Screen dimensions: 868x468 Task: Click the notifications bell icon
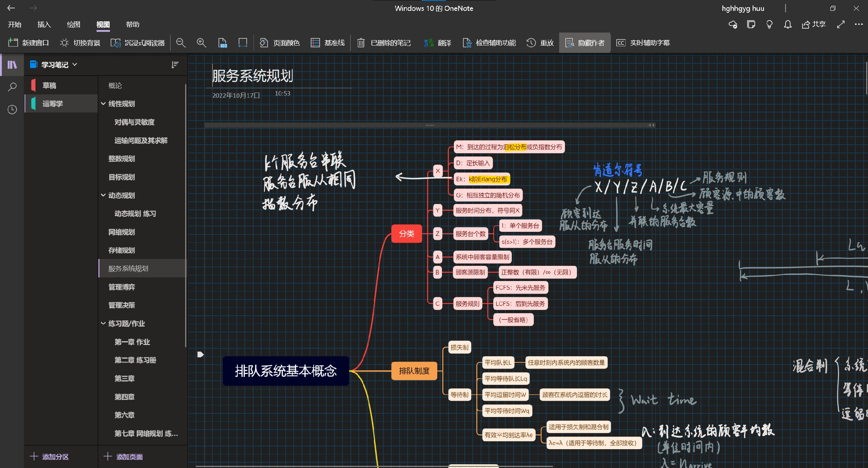[x=788, y=25]
